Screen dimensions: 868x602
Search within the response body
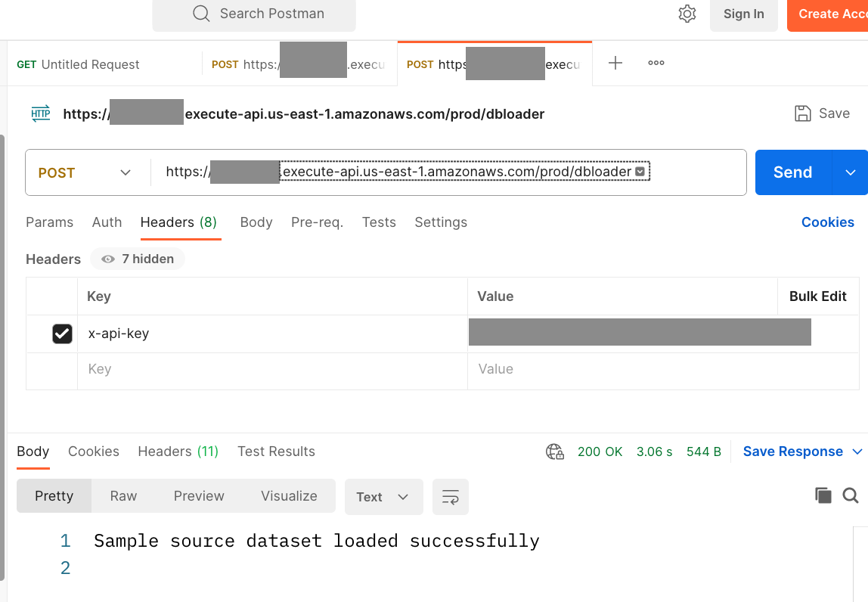(x=851, y=495)
